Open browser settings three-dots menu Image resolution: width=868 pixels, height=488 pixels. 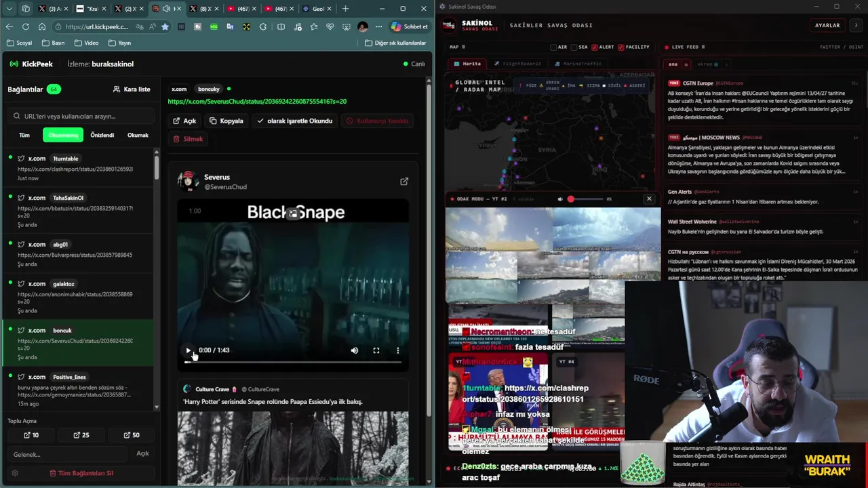(380, 26)
